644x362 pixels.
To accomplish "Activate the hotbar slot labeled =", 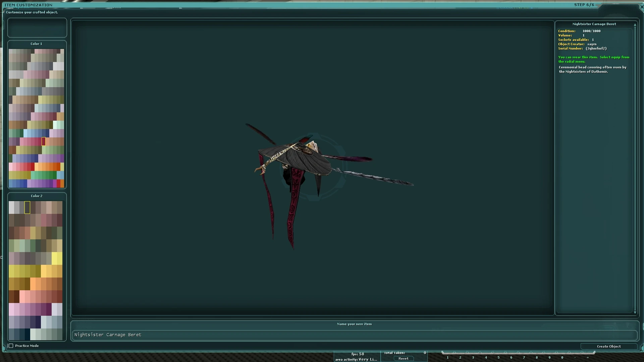I will [588, 357].
